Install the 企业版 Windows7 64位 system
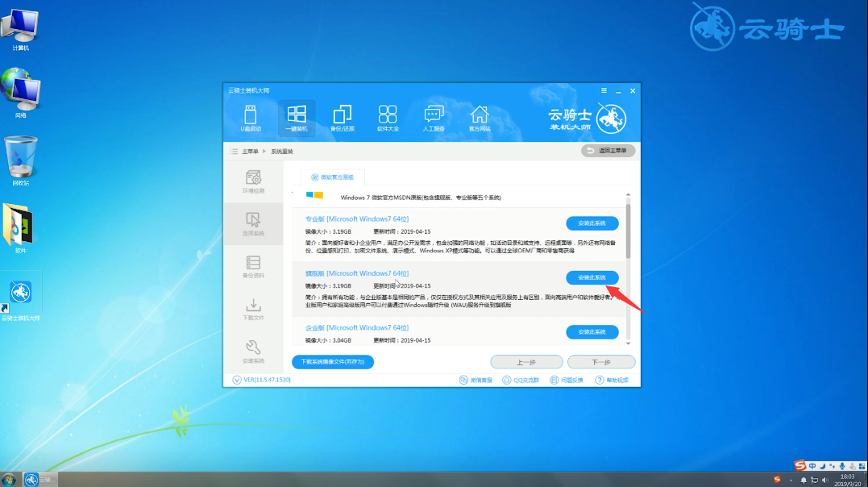Image resolution: width=868 pixels, height=487 pixels. tap(592, 332)
